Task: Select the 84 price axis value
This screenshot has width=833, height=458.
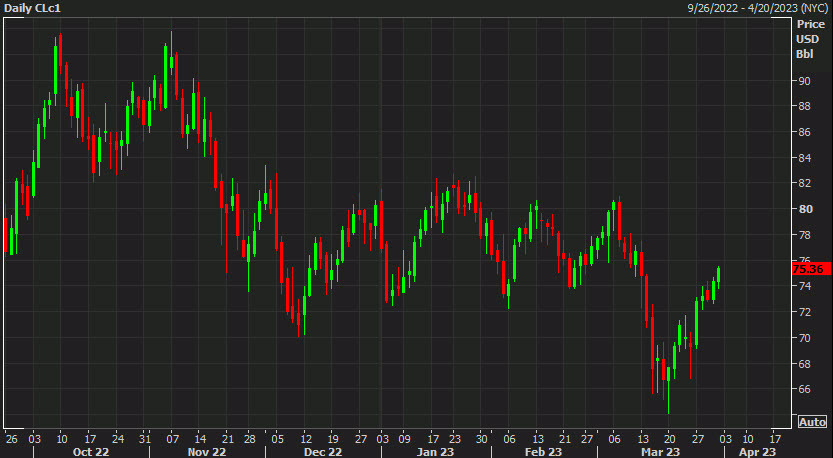Action: click(805, 158)
